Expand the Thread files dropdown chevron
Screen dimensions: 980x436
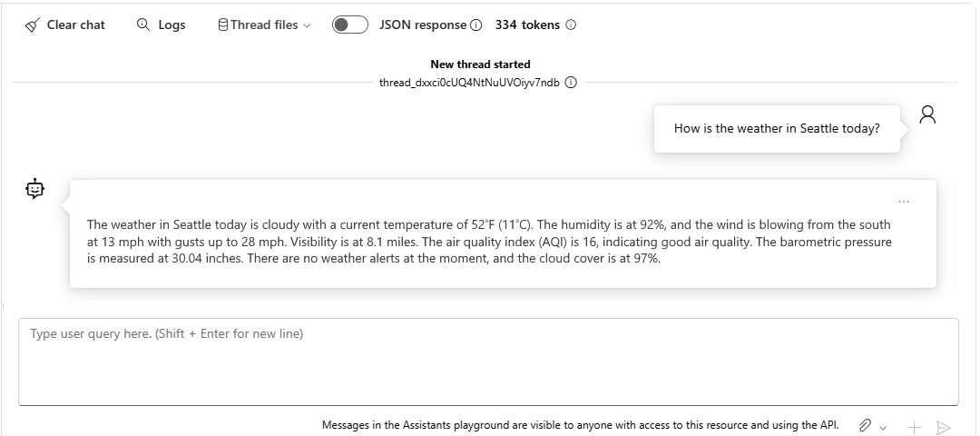pyautogui.click(x=307, y=25)
